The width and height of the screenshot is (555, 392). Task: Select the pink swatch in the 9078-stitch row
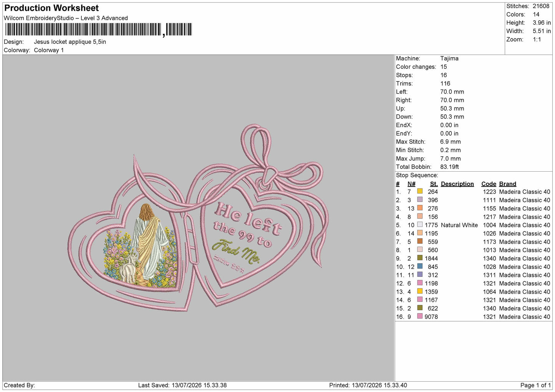[420, 316]
